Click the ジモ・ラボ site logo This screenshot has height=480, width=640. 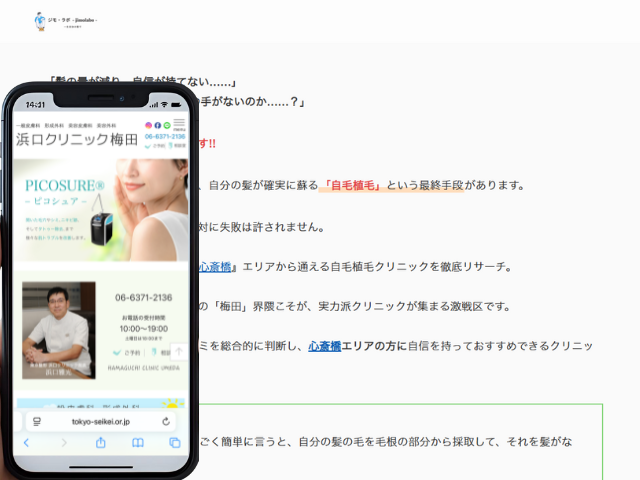click(x=65, y=20)
